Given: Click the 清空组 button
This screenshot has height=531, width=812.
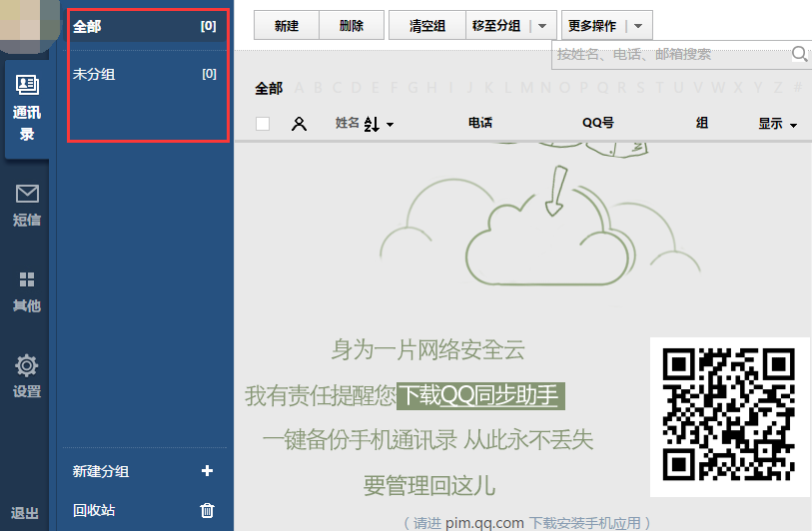Looking at the screenshot, I should click(427, 26).
